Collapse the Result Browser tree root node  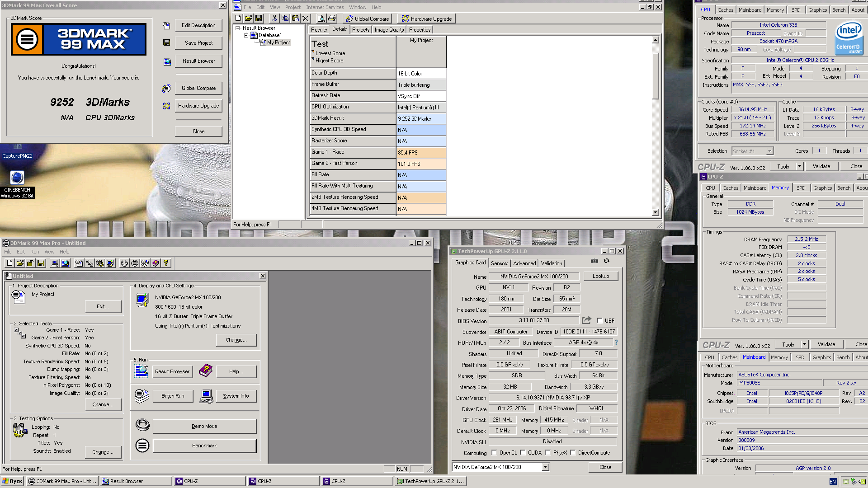(x=237, y=28)
